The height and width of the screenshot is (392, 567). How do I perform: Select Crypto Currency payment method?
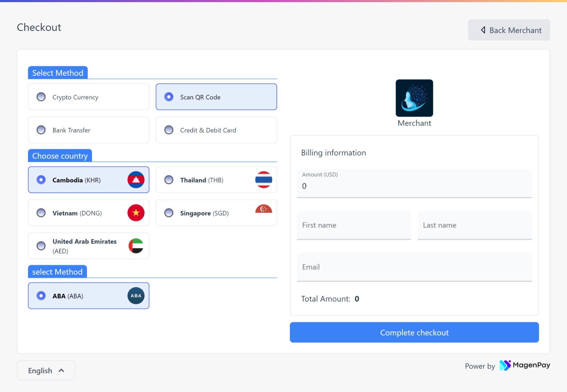click(x=41, y=97)
